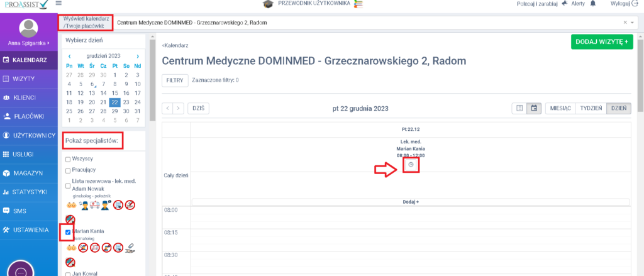Go to next month in mini calendar
Viewport: 644px width, 276px height.
coord(137,56)
